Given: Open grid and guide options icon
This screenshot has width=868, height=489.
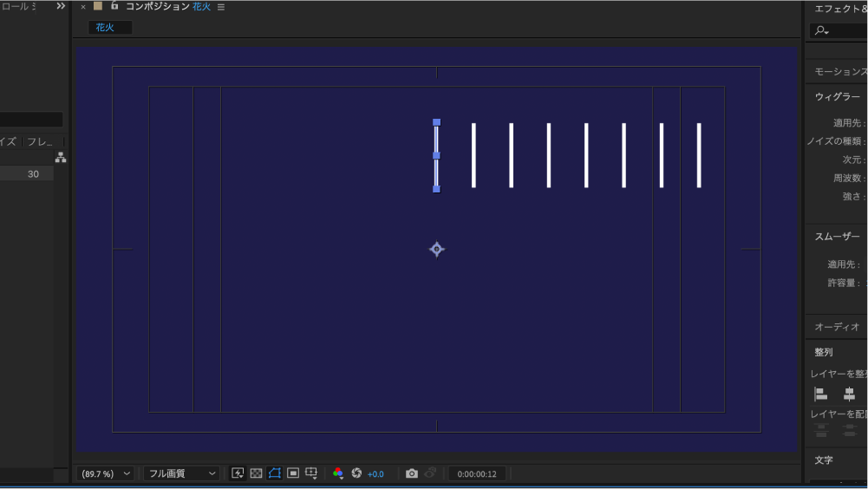Looking at the screenshot, I should [x=311, y=473].
